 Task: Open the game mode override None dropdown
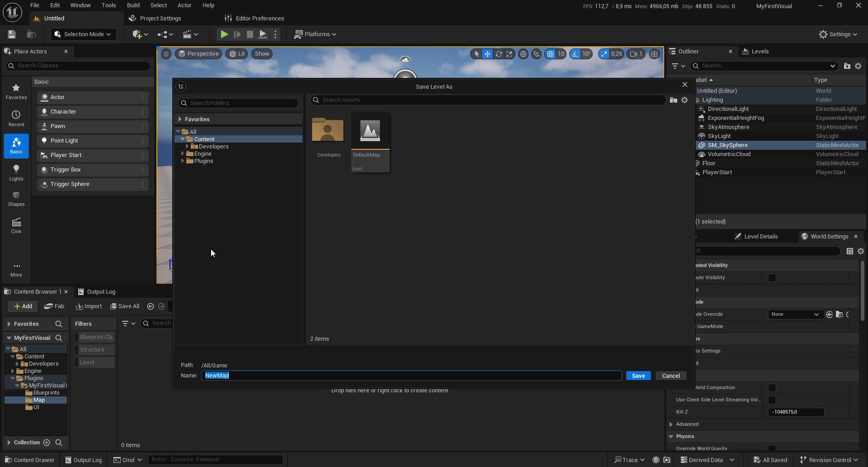click(x=795, y=315)
